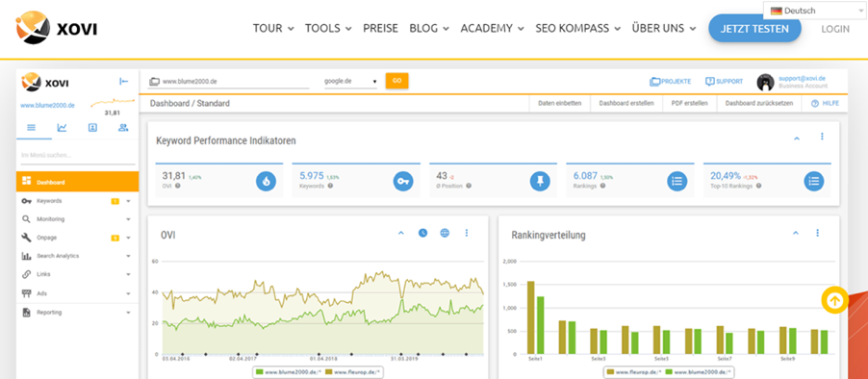Open the ACADEMY navigation menu
868x379 pixels.
pos(492,28)
